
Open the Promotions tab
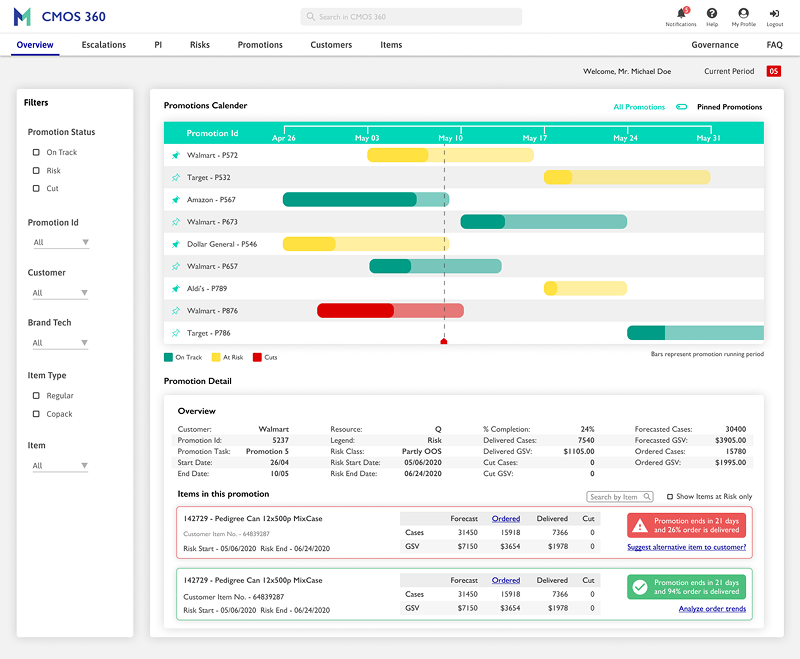pyautogui.click(x=260, y=45)
